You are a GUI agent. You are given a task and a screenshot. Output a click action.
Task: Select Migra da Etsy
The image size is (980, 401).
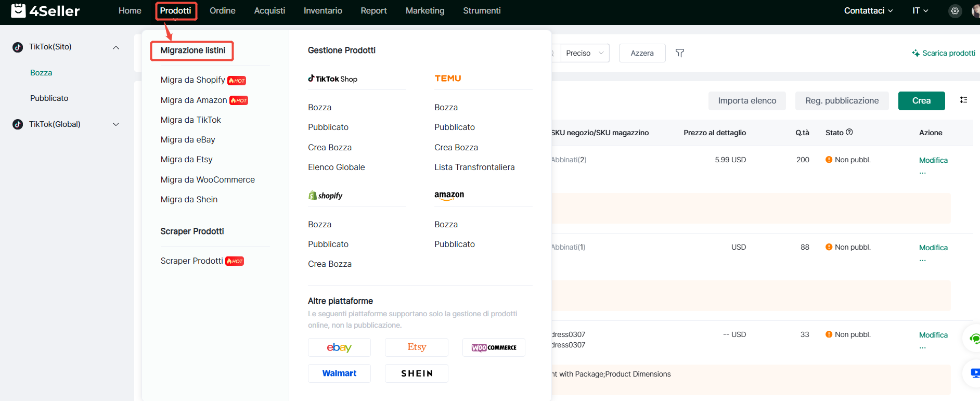click(186, 160)
